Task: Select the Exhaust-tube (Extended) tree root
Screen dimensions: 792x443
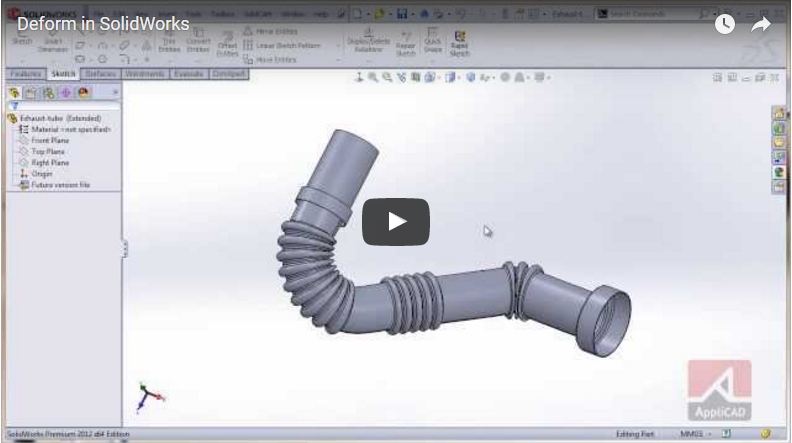Action: pos(60,118)
